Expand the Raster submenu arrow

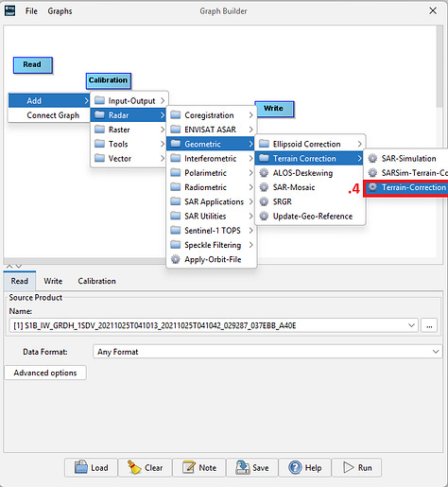coord(163,130)
